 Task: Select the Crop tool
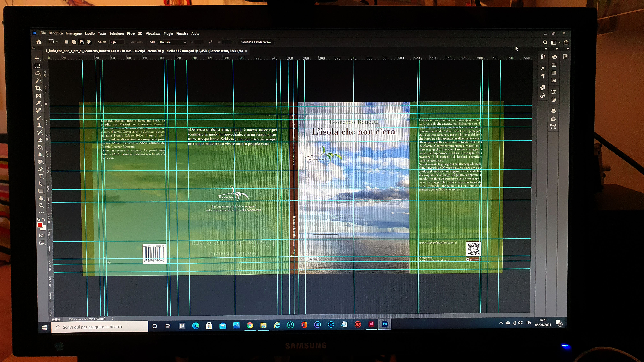(x=38, y=88)
